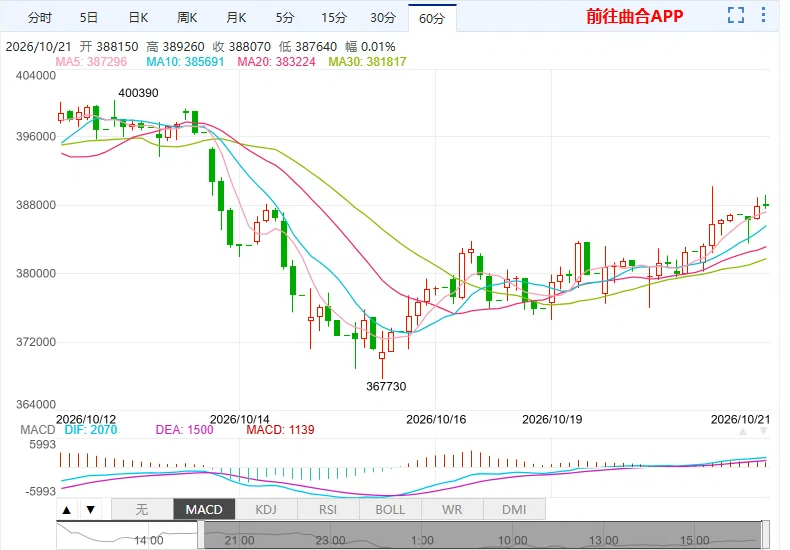The image size is (790, 550).
Task: Click the MA30: 381817 legend label
Action: (x=367, y=62)
